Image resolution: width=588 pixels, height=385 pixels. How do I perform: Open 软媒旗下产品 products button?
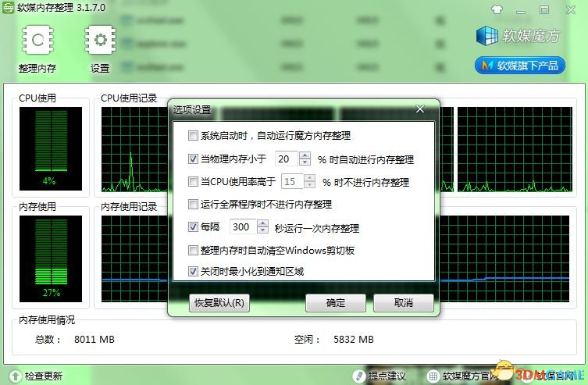520,66
